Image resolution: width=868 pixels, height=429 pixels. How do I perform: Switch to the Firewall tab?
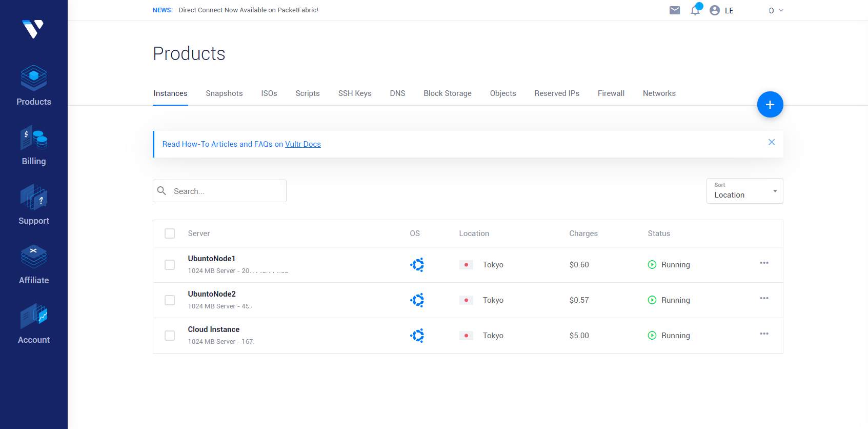point(611,93)
